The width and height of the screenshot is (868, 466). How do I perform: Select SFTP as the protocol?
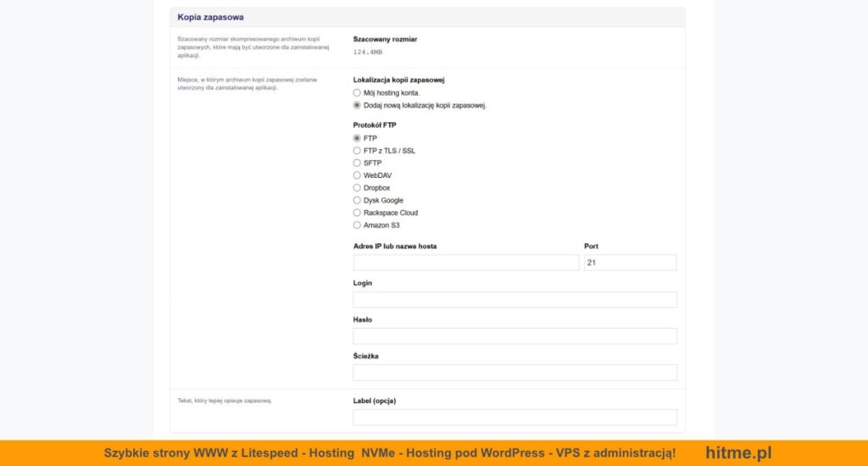coord(357,163)
